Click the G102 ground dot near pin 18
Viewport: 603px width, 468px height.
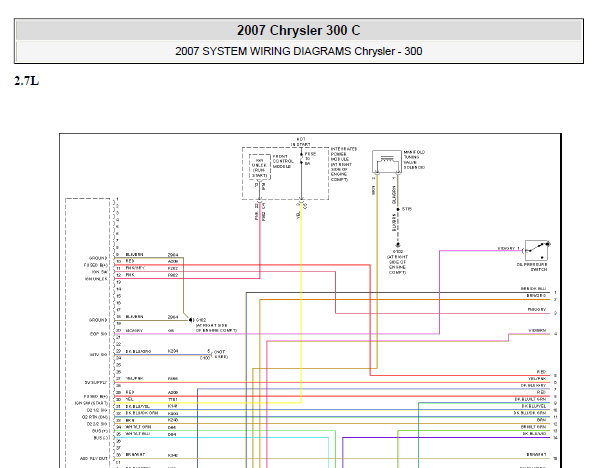[191, 320]
